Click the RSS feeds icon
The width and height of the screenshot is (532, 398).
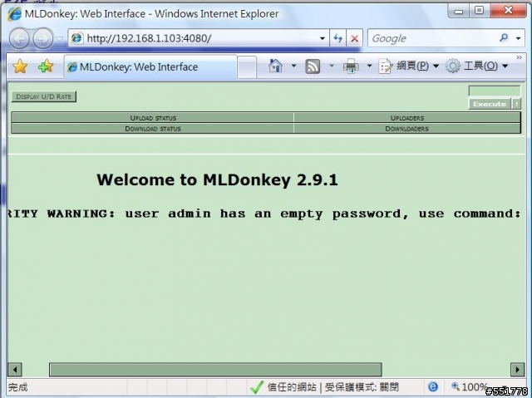pos(313,66)
